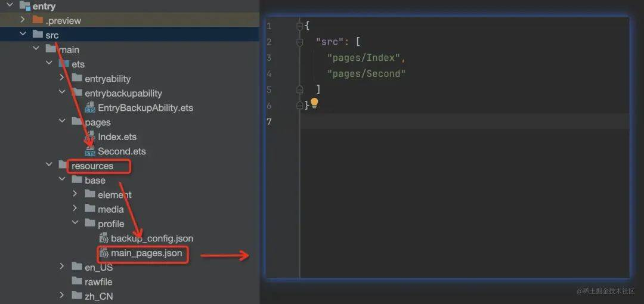Screen dimensions: 644x304
Task: Click the yellow lightbulb quick-fix icon
Action: (314, 103)
